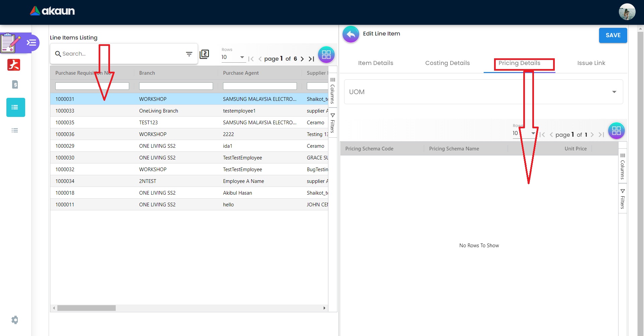Switch to Costing Details tab
644x336 pixels.
[x=447, y=63]
